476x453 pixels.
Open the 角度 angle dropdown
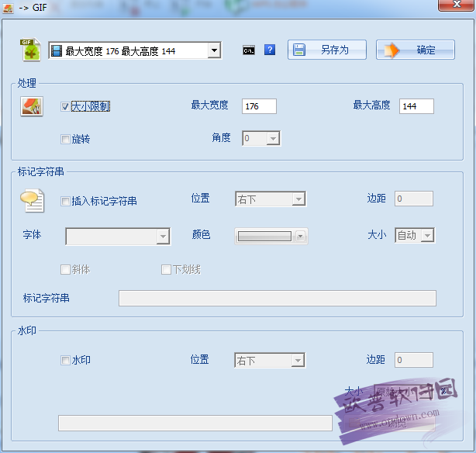click(261, 139)
